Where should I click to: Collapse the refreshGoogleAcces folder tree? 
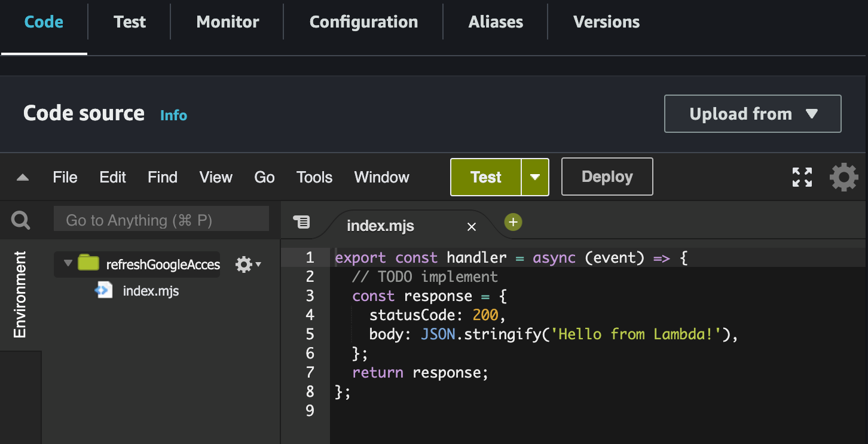coord(68,263)
